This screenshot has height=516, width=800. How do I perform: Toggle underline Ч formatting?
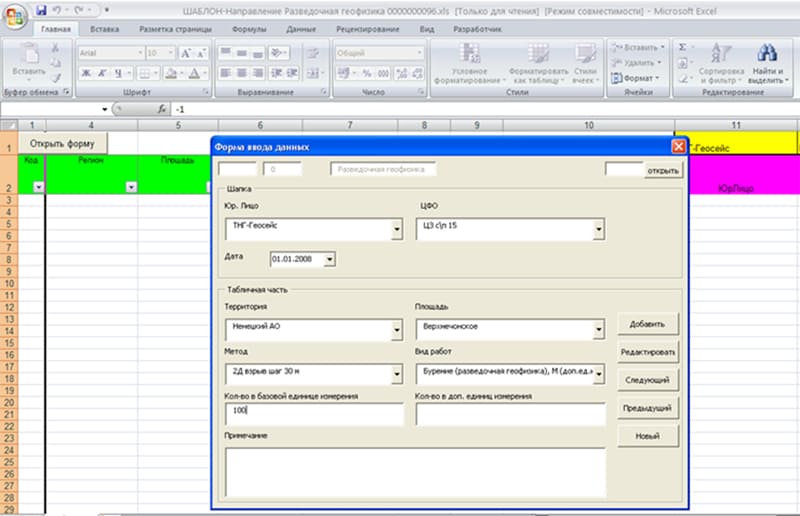118,73
